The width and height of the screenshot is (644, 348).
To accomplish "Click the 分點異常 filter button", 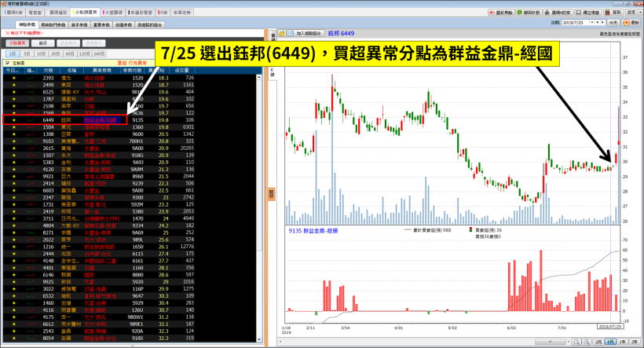I will coord(17,43).
